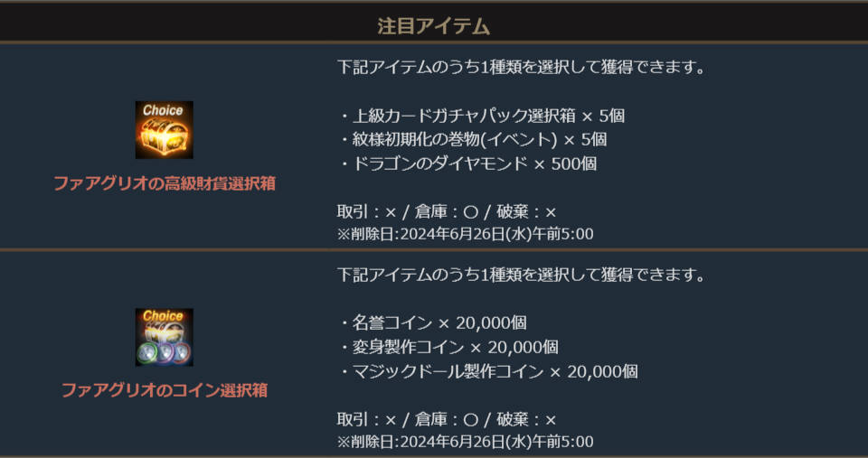Click the 取引/倉庫/破棄 line for the コイン選択箱

pos(447,419)
